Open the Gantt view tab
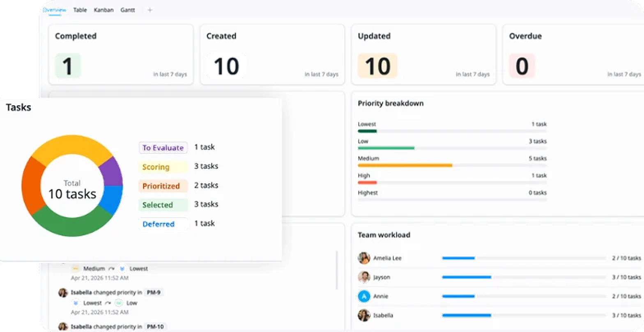Image resolution: width=644 pixels, height=332 pixels. click(128, 10)
